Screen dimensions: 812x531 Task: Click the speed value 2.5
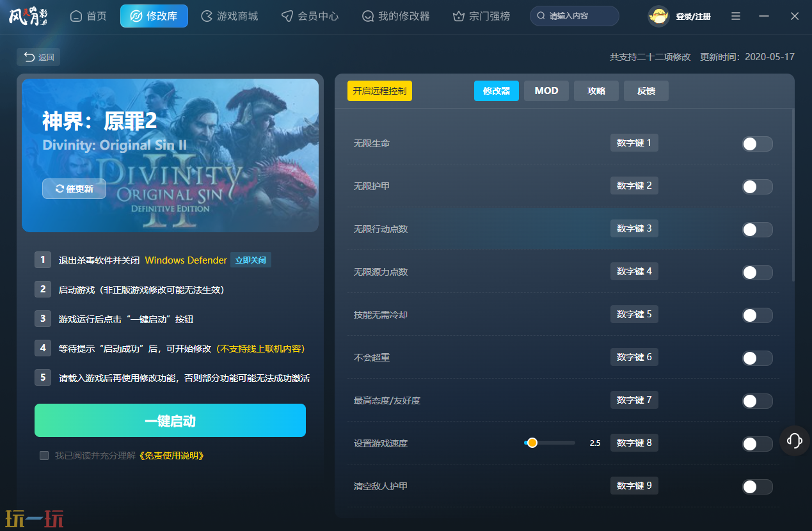tap(595, 443)
